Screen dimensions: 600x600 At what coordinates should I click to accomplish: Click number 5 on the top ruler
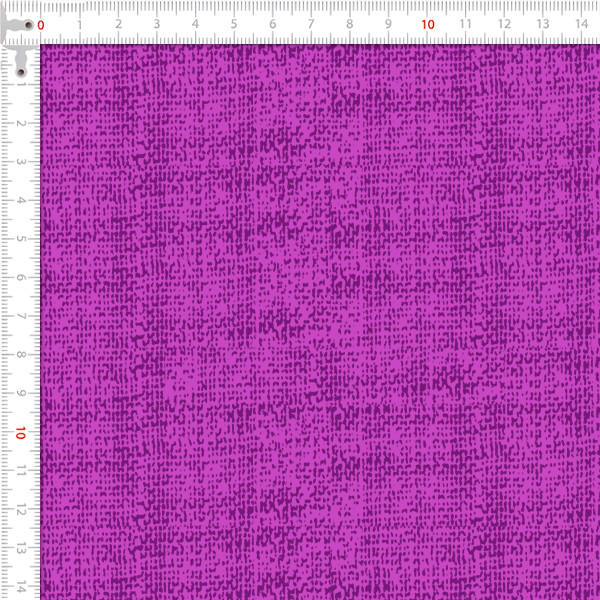coord(233,23)
